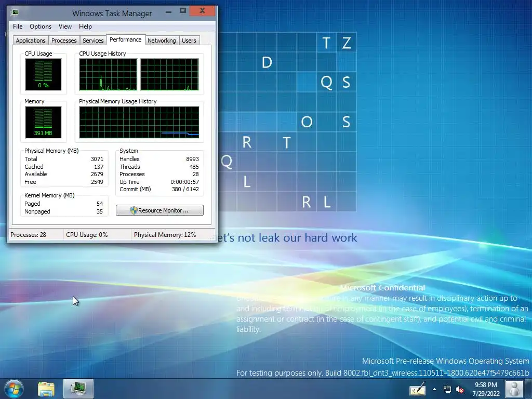This screenshot has width=532, height=399.
Task: Switch to the Applications tab
Action: coord(31,41)
